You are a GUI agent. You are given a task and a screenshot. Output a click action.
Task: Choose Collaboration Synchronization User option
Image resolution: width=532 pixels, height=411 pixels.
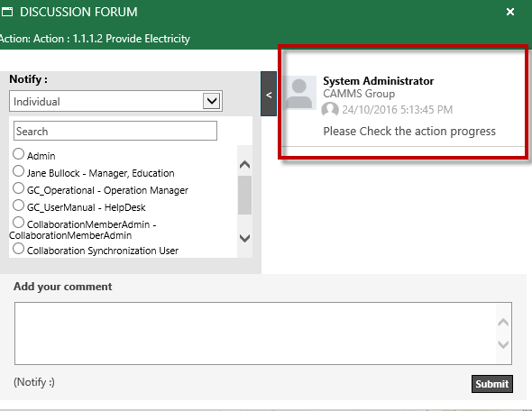point(18,249)
